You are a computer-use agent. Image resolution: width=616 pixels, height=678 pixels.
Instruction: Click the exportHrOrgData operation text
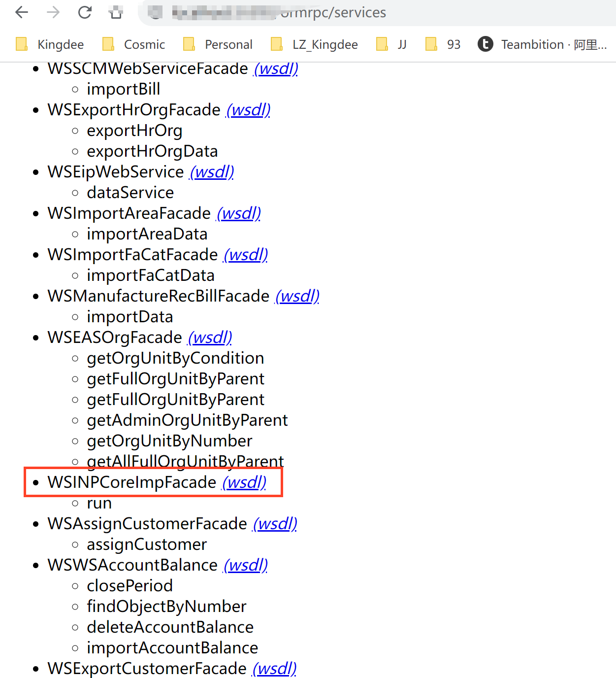[x=153, y=151]
